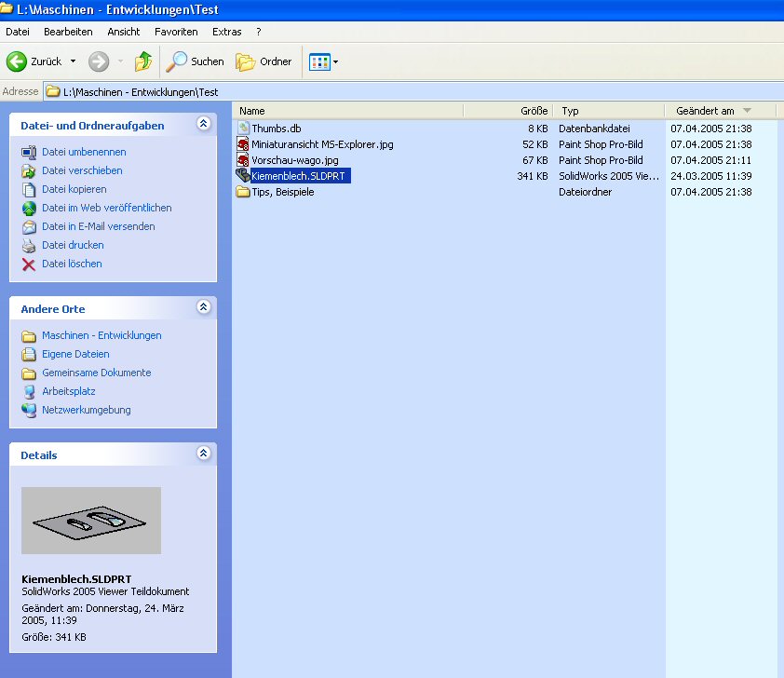Collapse the Andere Orte panel
Viewport: 784px width, 678px height.
click(x=203, y=307)
